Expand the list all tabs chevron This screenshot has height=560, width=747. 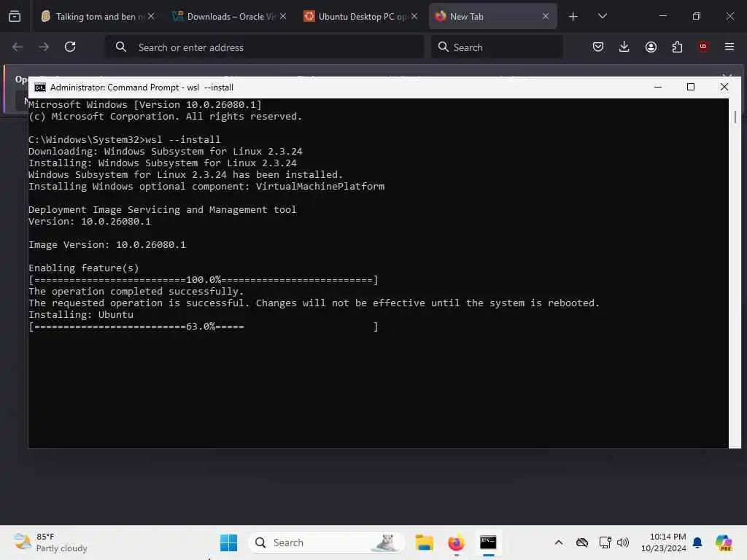(602, 17)
